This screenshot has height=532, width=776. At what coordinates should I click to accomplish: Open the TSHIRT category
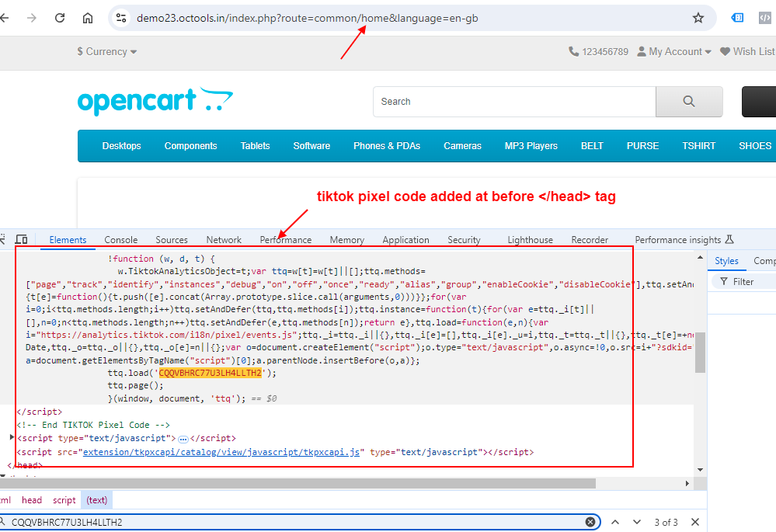click(x=699, y=146)
